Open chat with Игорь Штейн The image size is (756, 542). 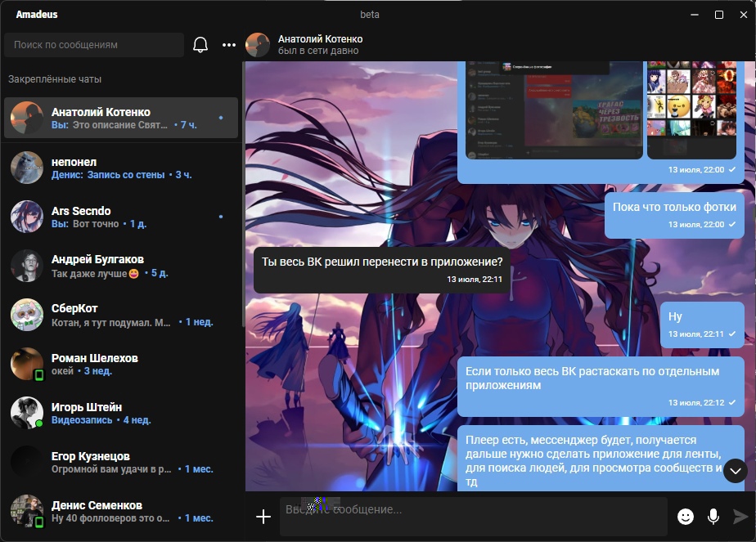(121, 413)
